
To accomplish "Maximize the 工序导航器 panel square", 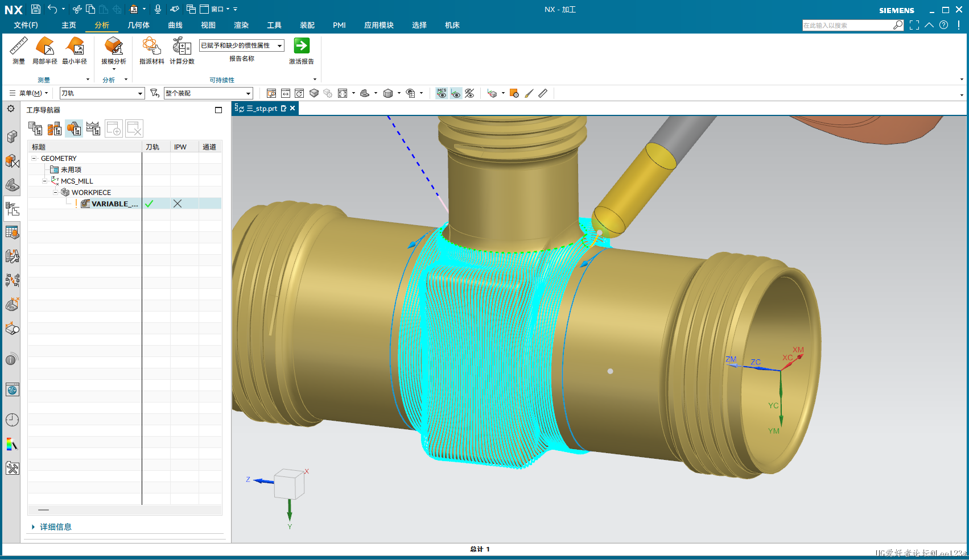I will pos(218,110).
